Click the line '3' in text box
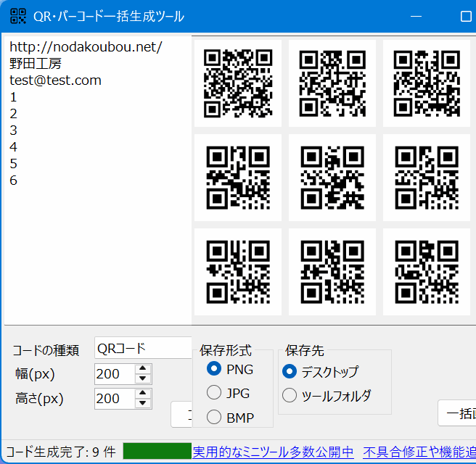Screen dimensions: 476x464 click(13, 130)
